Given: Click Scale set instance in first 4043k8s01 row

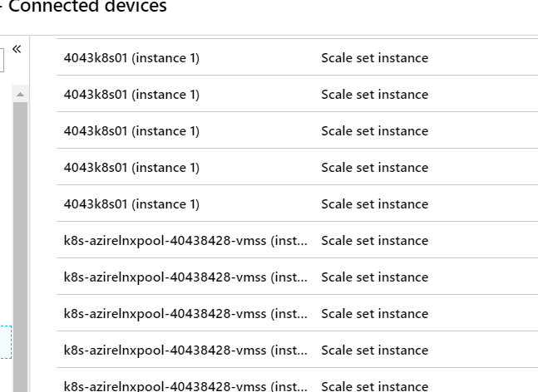Looking at the screenshot, I should 375,57.
